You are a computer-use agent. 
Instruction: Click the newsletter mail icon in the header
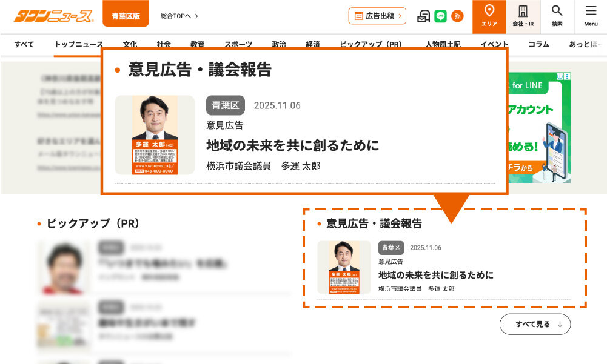424,16
